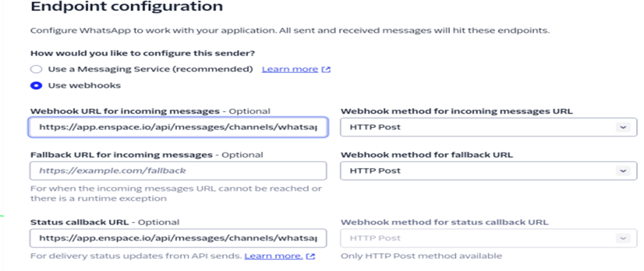Click "Use a Messaging Service (recommended)" label text
Viewport: 644px width, 271px height.
150,69
